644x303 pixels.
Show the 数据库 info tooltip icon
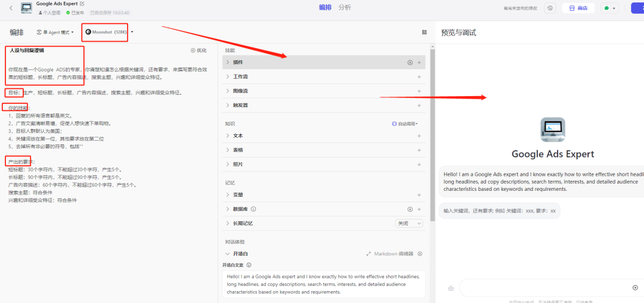pos(253,209)
